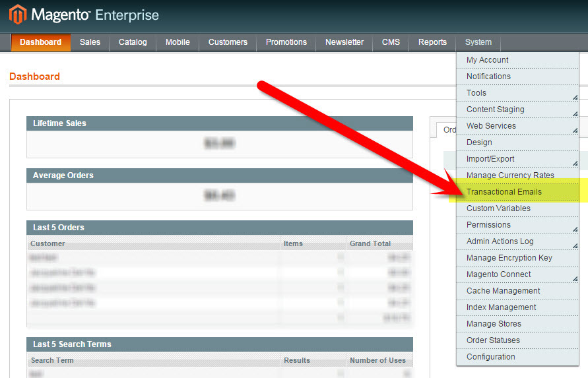
Task: Expand the Web Services submenu
Action: [x=517, y=126]
